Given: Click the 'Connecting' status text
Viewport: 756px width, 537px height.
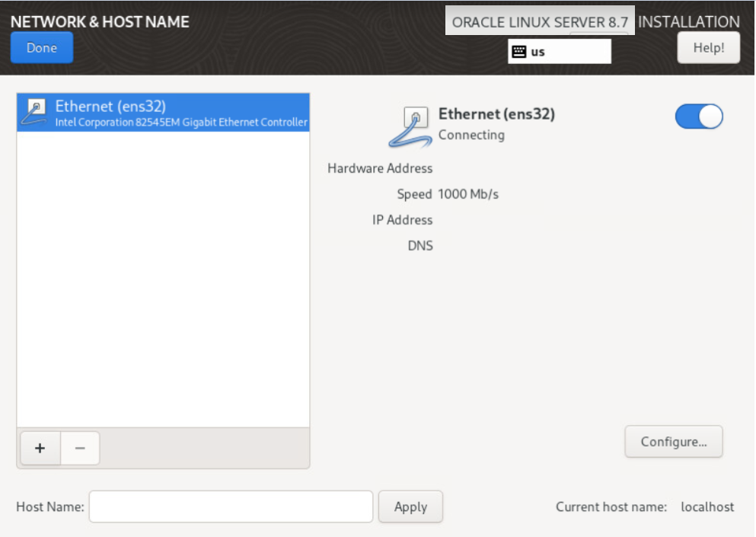Looking at the screenshot, I should [x=471, y=135].
